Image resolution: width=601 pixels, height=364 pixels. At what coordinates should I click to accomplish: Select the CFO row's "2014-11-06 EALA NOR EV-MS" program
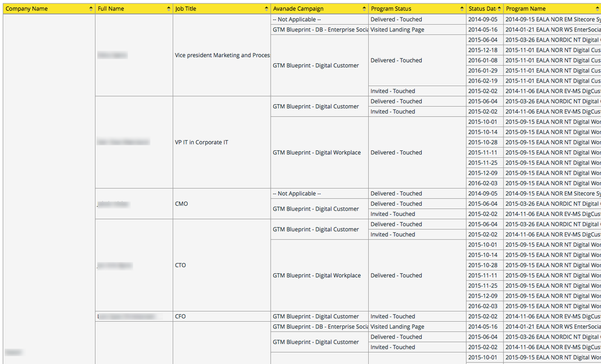pyautogui.click(x=552, y=316)
